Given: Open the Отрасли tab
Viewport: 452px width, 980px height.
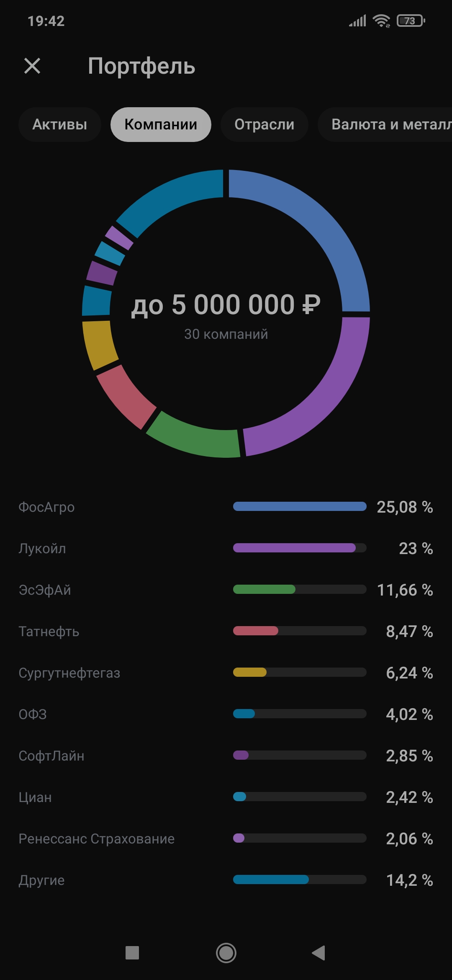Looking at the screenshot, I should (x=264, y=124).
